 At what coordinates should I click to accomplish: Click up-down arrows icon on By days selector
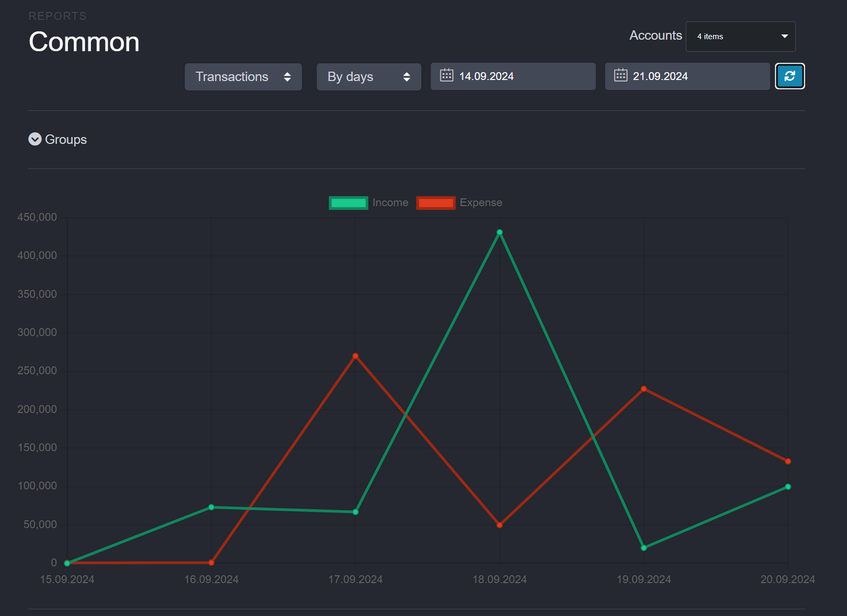[406, 77]
